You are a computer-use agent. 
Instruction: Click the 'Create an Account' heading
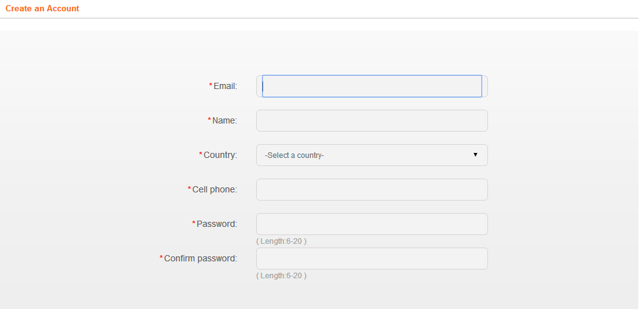click(43, 8)
